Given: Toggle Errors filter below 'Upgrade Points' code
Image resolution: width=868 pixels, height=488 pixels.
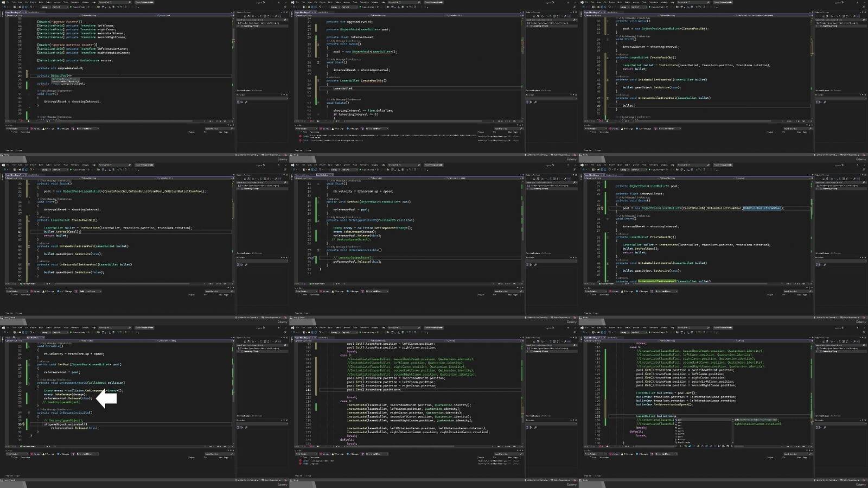Looking at the screenshot, I should point(35,129).
